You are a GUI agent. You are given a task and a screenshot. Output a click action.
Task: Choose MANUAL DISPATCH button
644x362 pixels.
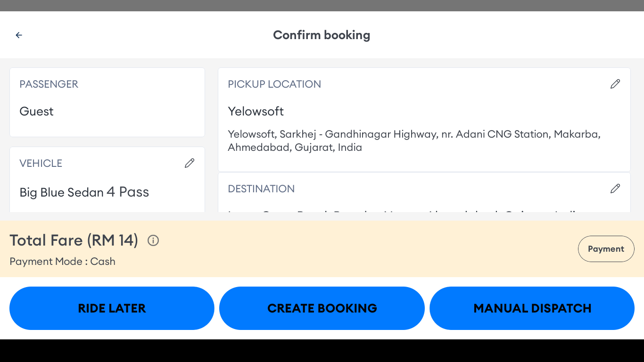[532, 308]
